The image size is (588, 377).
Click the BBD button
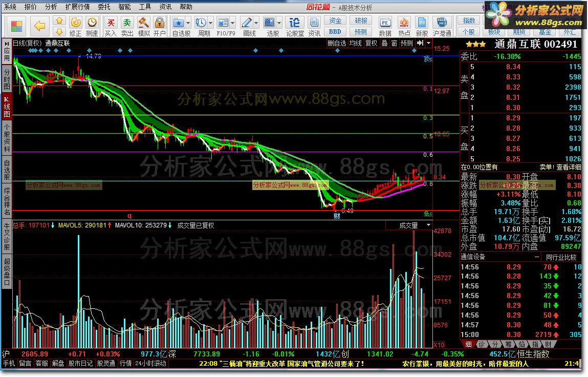pyautogui.click(x=335, y=32)
